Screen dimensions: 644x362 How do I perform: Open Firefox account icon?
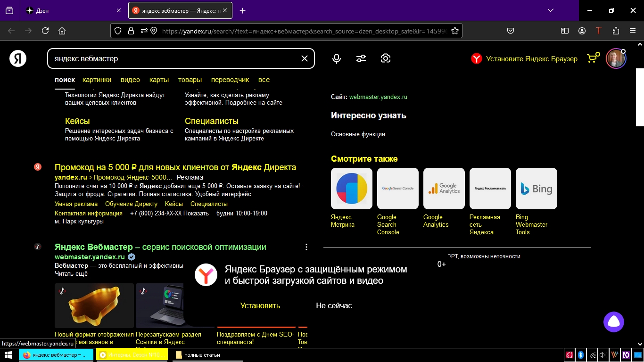[582, 31]
